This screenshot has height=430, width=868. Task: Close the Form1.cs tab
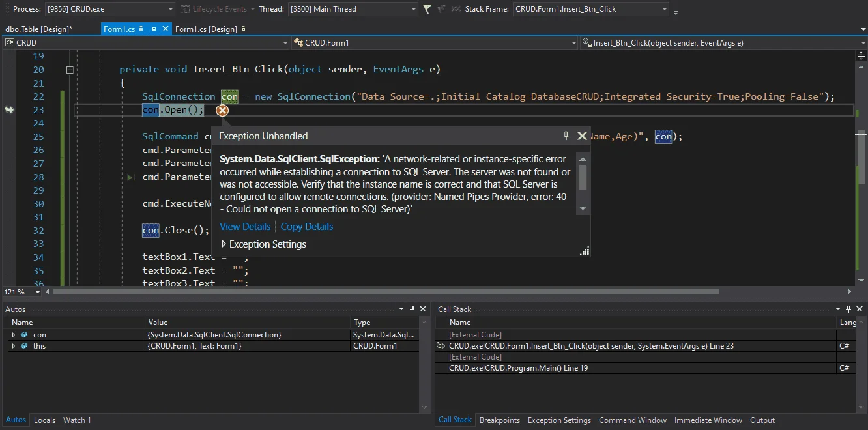(164, 29)
